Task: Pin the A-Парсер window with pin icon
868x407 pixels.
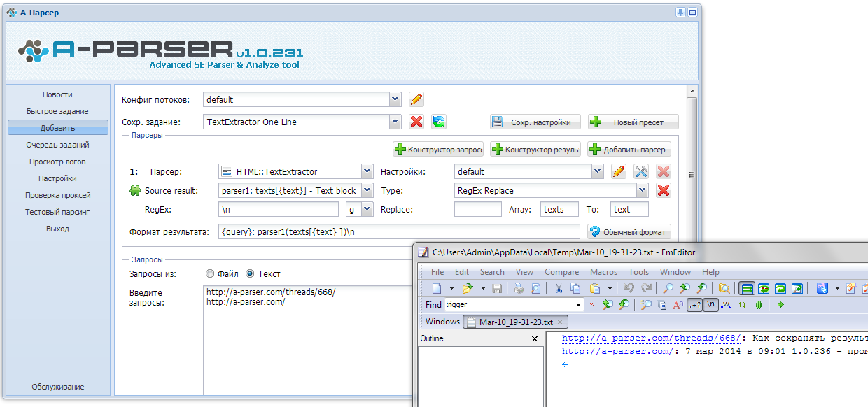Action: pos(680,12)
